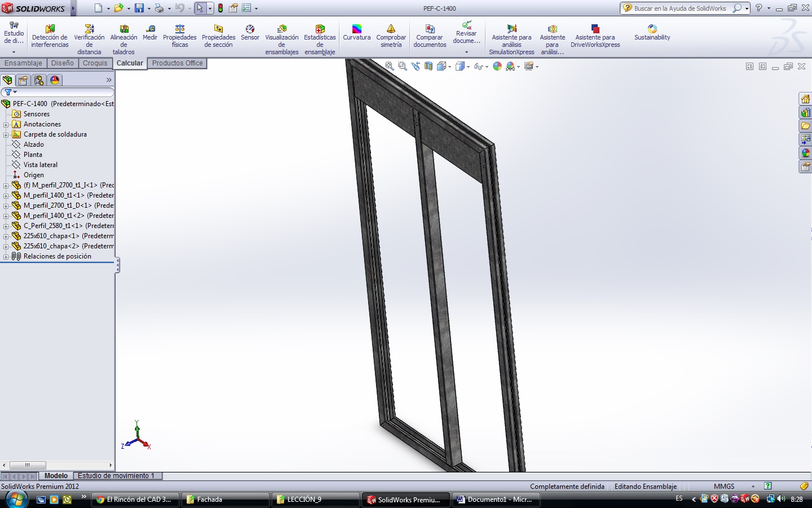Click the Buscar en la Ayuda search field
Screen dimensions: 812x508
click(679, 8)
